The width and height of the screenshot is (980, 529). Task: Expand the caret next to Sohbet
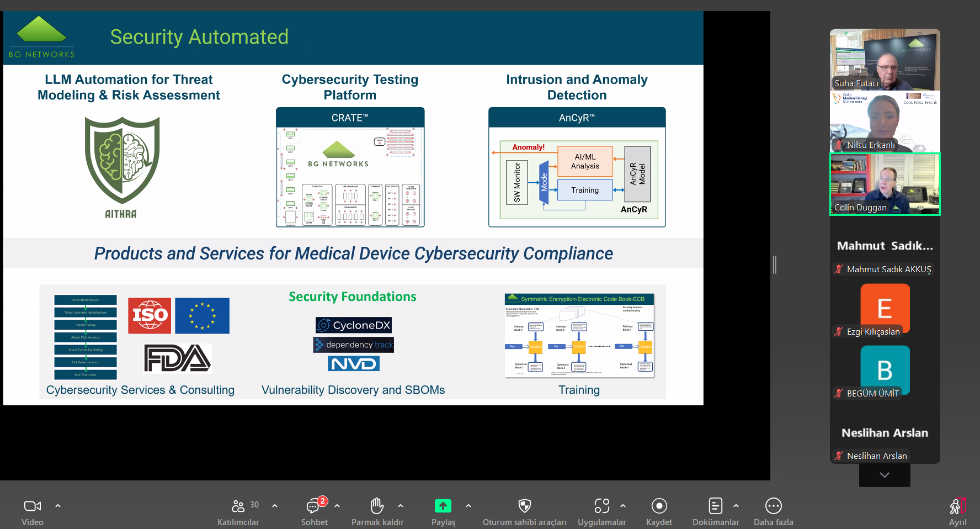point(337,506)
